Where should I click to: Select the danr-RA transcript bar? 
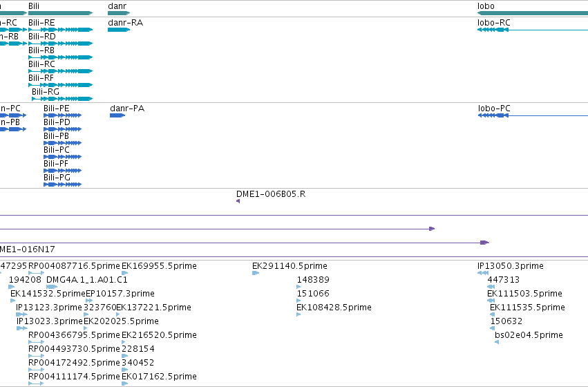click(x=119, y=30)
